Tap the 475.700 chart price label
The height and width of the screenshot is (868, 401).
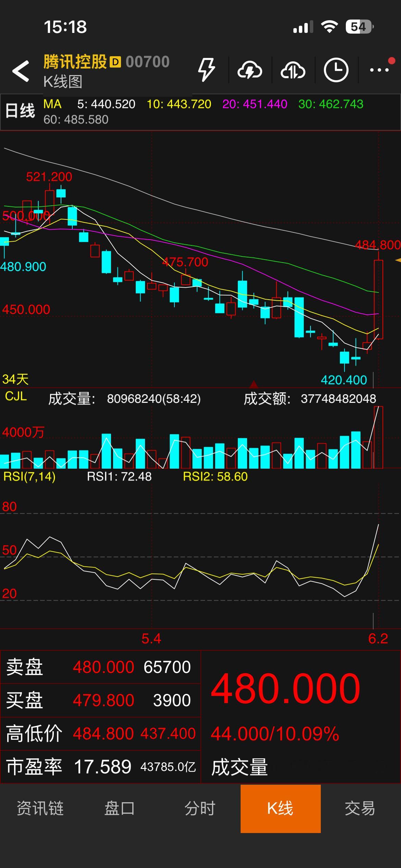click(185, 262)
